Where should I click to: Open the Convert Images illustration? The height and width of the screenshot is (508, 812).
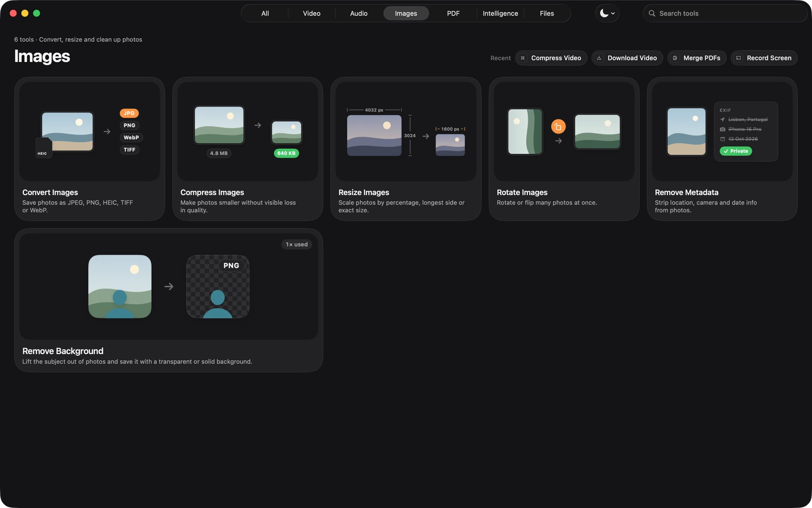(x=90, y=131)
